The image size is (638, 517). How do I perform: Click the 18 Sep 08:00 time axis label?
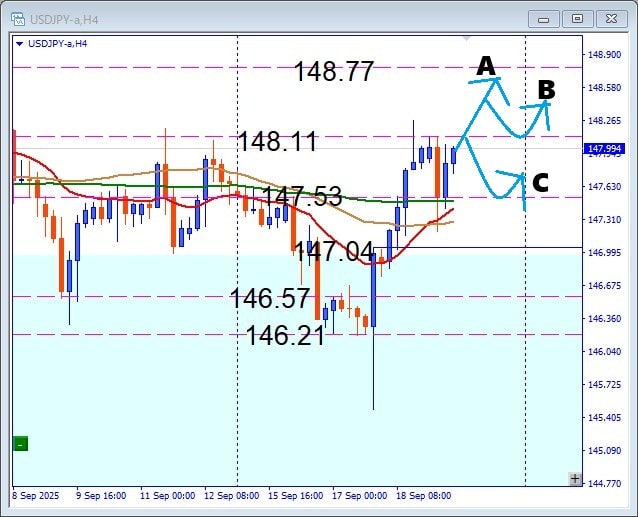(x=424, y=496)
